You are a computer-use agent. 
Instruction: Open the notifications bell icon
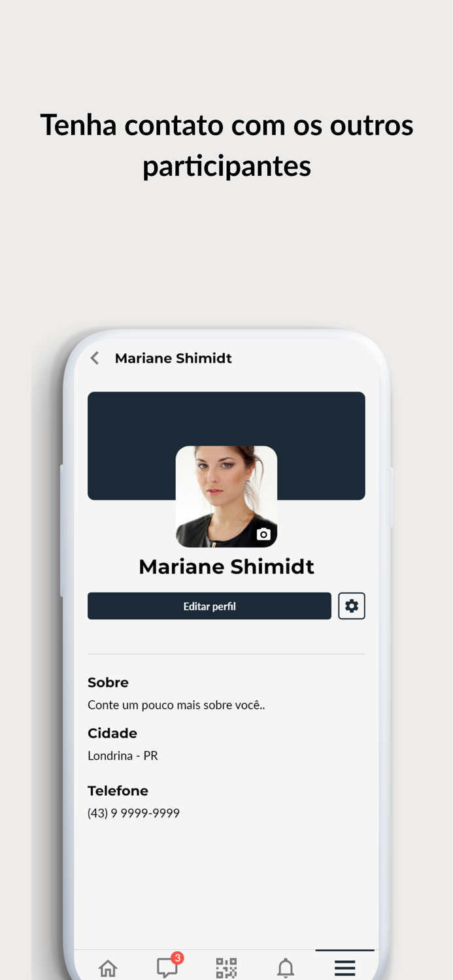pos(286,968)
